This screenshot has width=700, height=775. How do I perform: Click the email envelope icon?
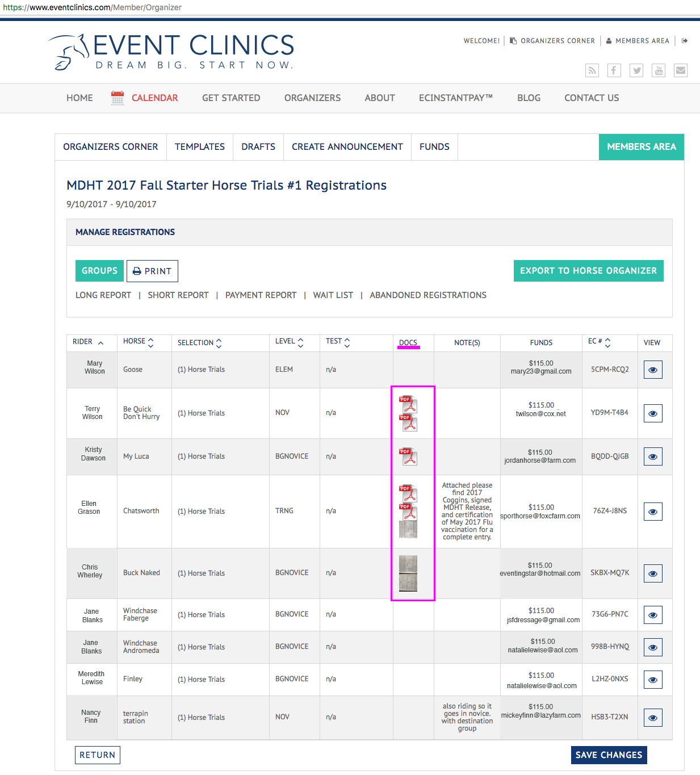[681, 70]
